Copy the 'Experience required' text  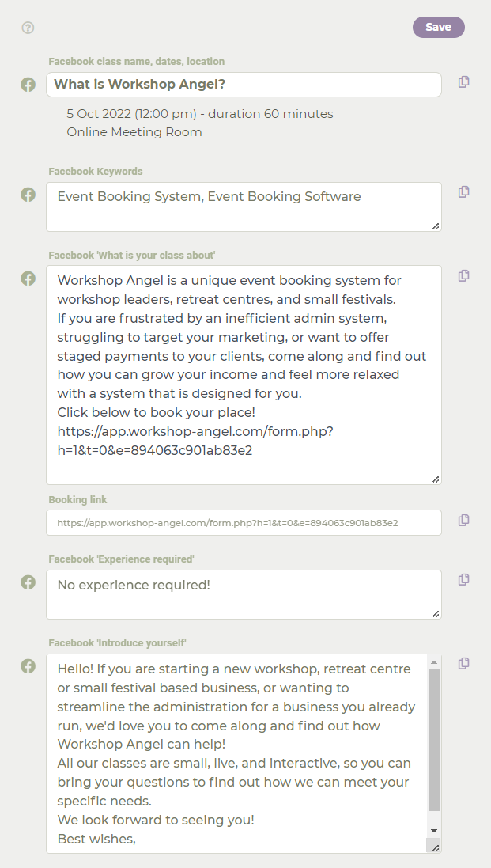point(464,579)
